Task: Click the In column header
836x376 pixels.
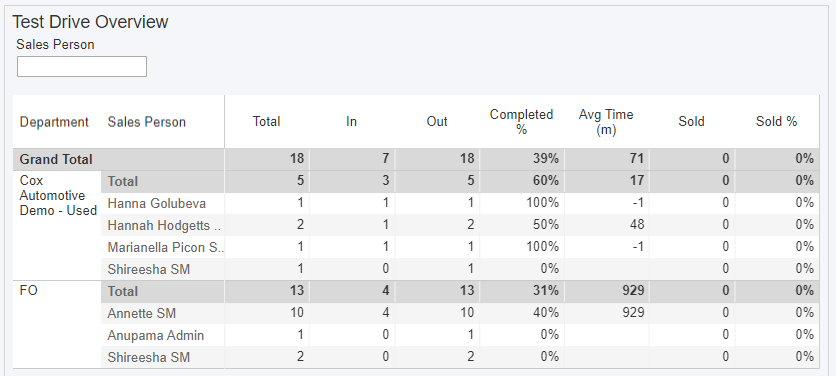Action: pos(351,122)
